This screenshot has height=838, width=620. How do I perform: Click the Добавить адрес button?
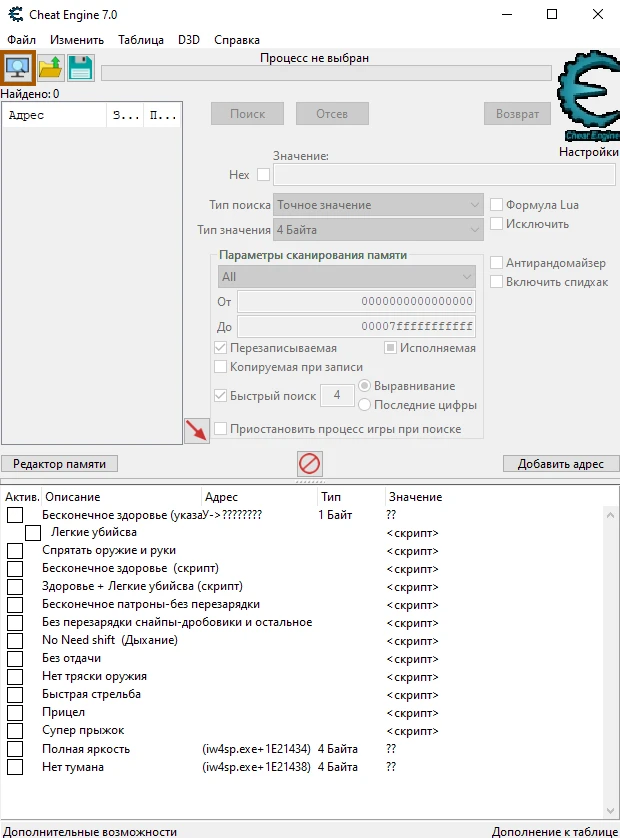click(x=561, y=464)
